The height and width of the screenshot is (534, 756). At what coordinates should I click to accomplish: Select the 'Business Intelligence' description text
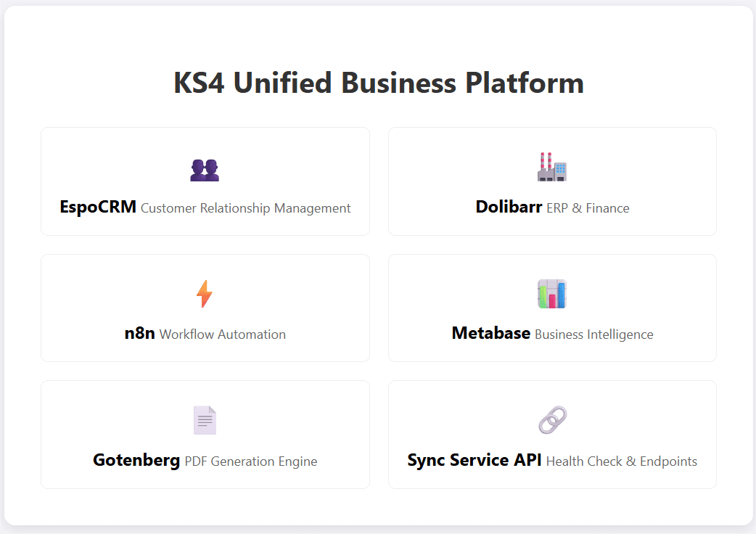click(x=594, y=334)
